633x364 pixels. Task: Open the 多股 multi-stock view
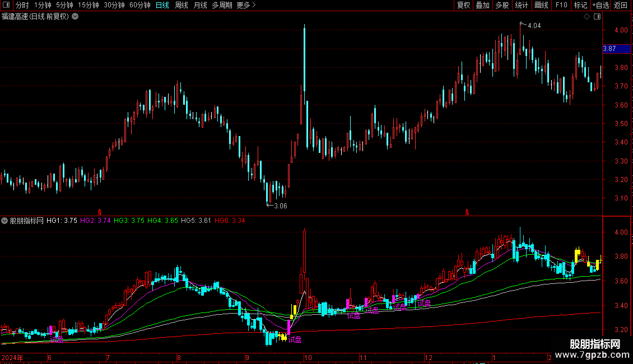502,5
